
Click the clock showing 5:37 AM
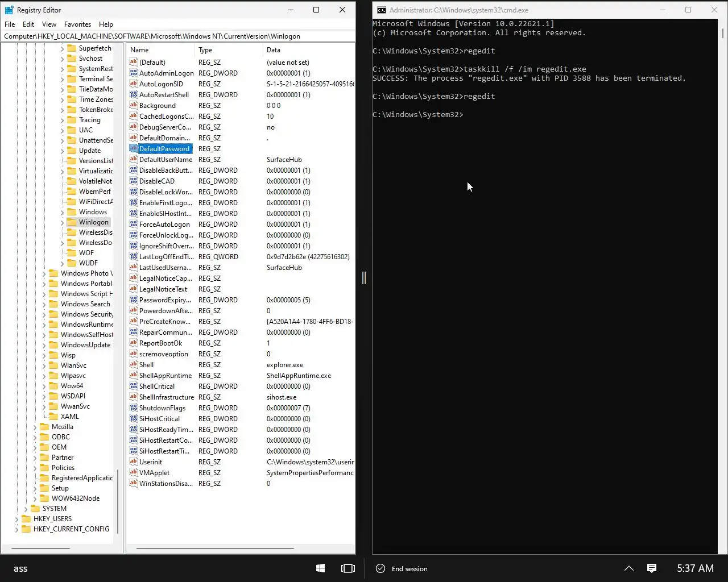pyautogui.click(x=695, y=568)
